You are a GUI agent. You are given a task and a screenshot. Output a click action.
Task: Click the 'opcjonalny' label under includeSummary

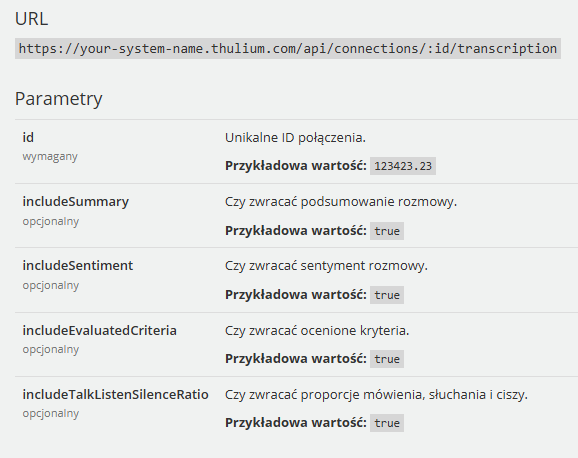tap(51, 222)
